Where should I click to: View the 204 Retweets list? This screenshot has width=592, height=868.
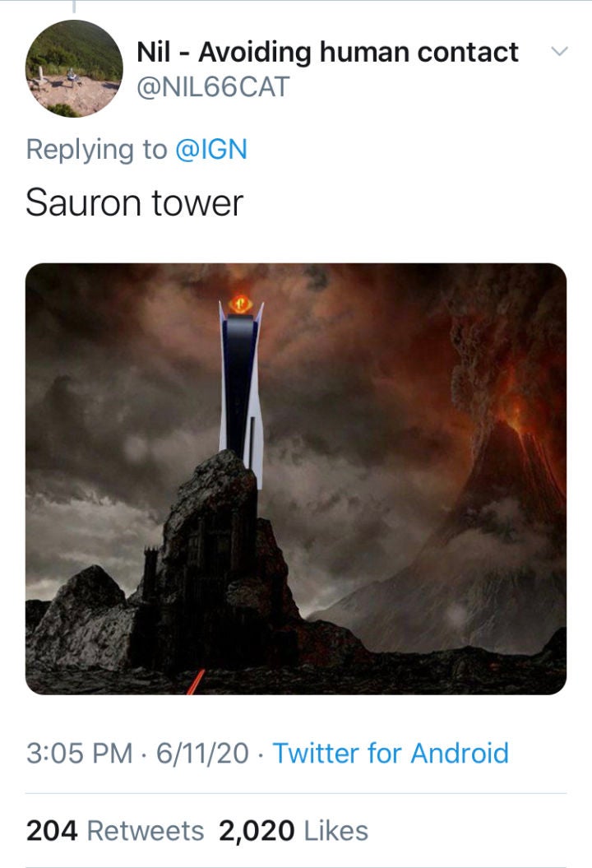click(x=115, y=831)
